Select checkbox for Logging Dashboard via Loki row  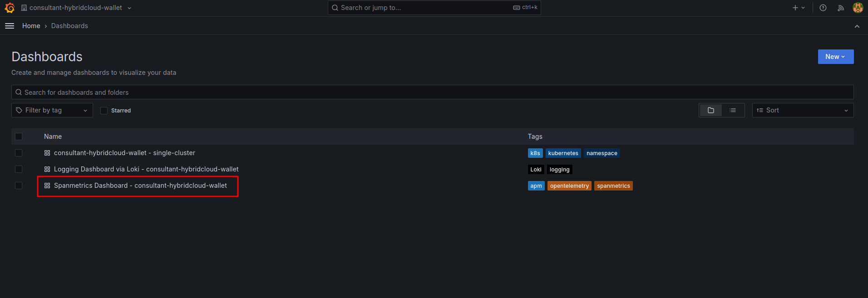coord(19,169)
